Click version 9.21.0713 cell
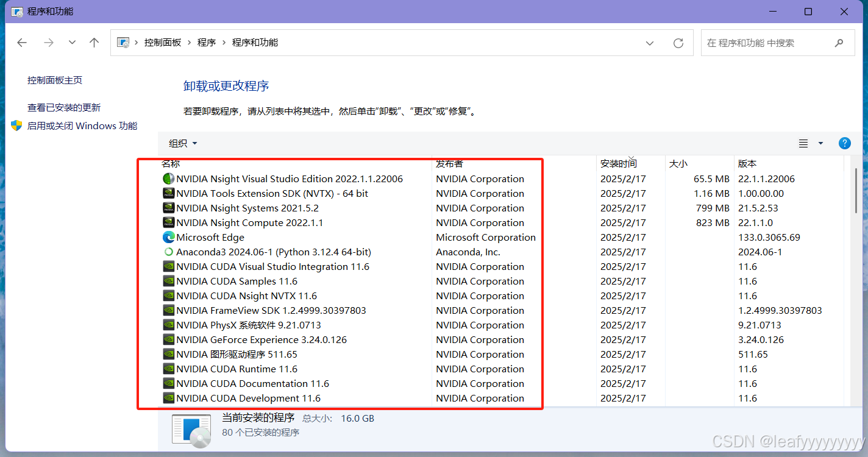Viewport: 868px width, 457px height. point(759,325)
